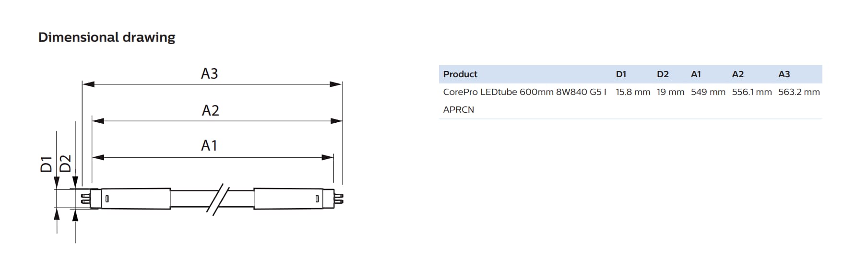Click the Product column header

click(x=460, y=74)
